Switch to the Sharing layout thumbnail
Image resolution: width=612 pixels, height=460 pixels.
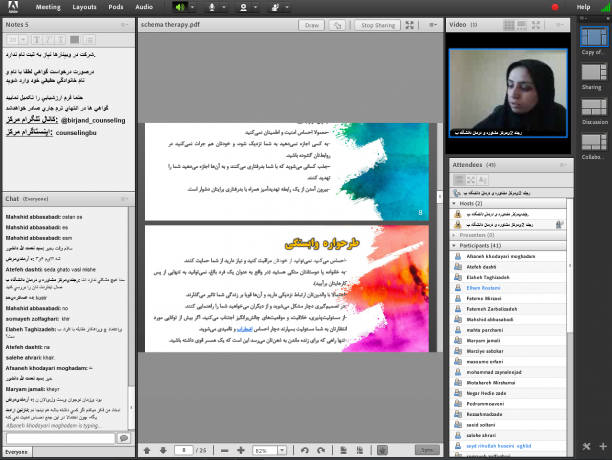pos(594,73)
